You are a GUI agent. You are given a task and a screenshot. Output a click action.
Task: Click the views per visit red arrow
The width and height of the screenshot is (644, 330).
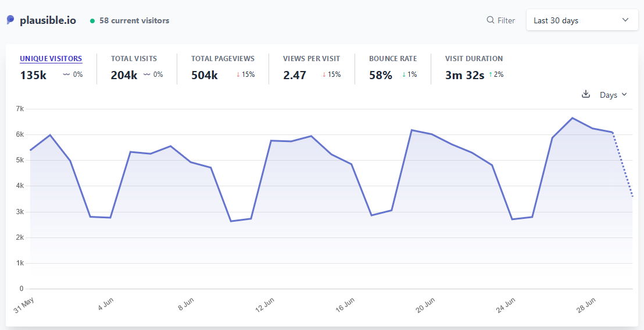tap(324, 74)
